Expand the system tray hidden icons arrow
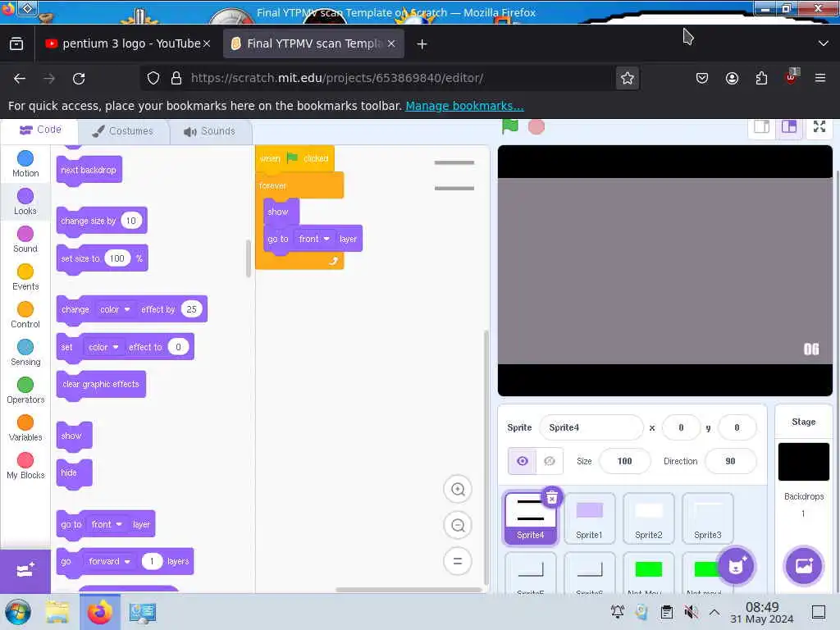The width and height of the screenshot is (840, 630). (x=714, y=612)
